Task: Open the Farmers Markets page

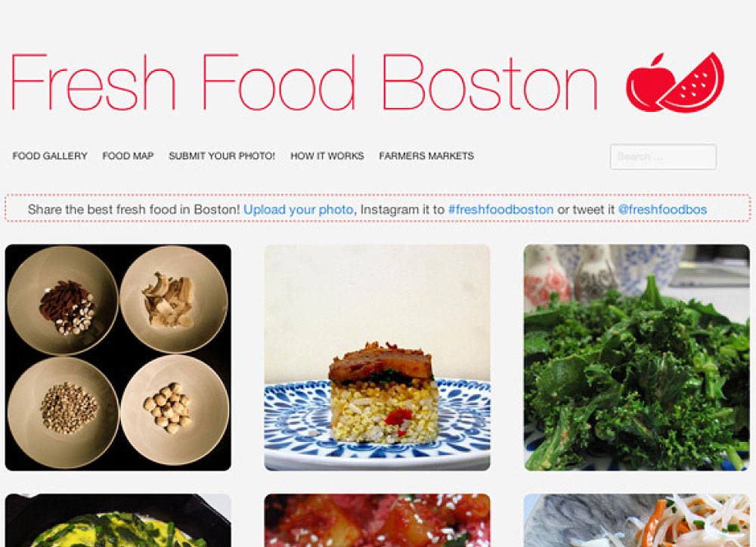Action: click(426, 156)
